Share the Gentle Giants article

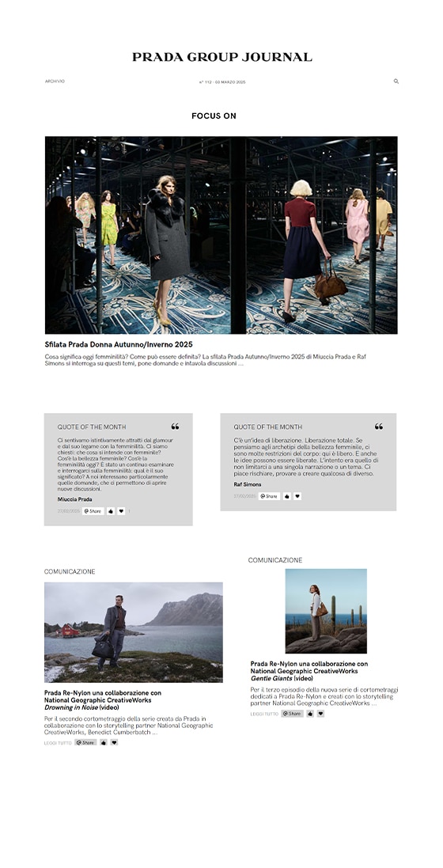[x=293, y=714]
